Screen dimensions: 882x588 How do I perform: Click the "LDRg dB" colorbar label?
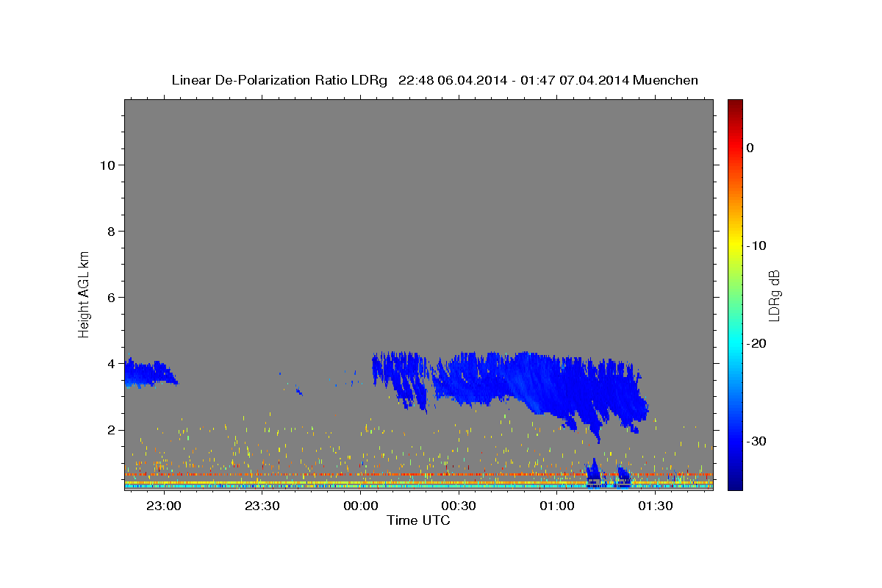773,295
